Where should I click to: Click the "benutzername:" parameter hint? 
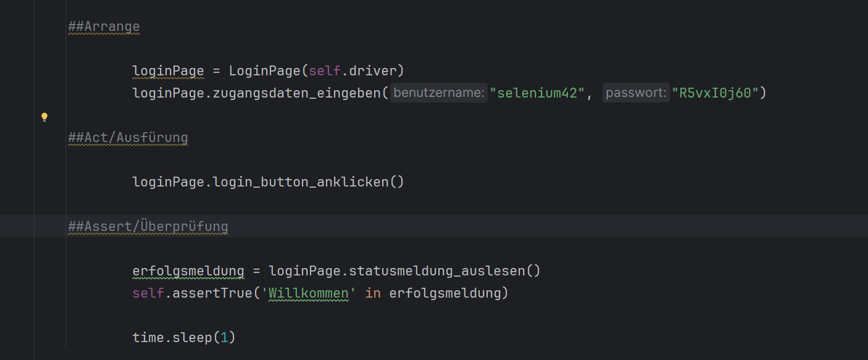click(x=439, y=93)
